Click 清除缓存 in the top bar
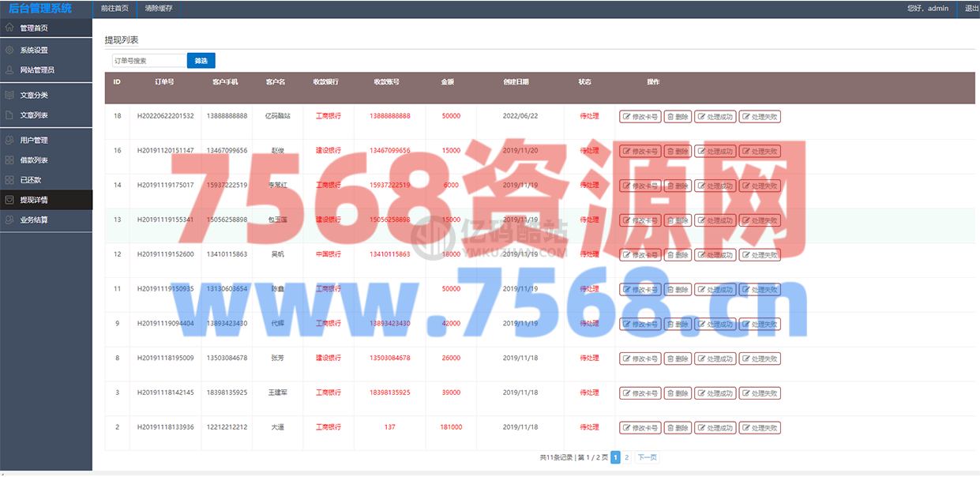Viewport: 980px width, 477px height. click(159, 8)
